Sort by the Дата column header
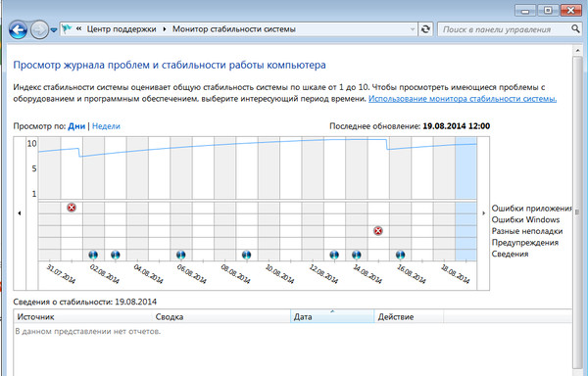Viewport: 588px width, 376px height. tap(332, 317)
